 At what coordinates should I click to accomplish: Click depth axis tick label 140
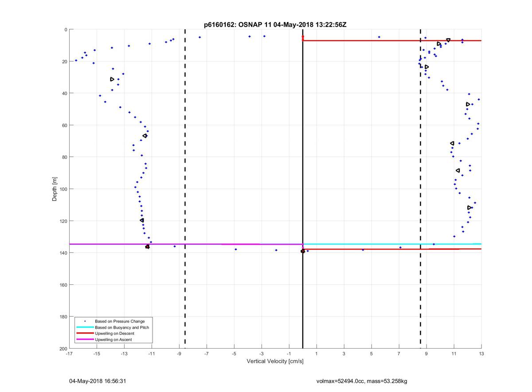(x=63, y=253)
